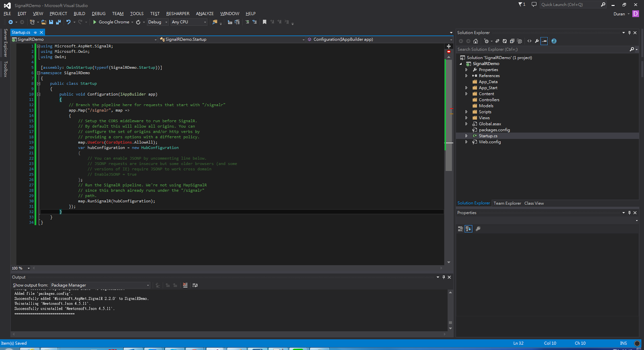Click the notifications flag icon
Image resolution: width=644 pixels, height=350 pixels.
[x=521, y=4]
